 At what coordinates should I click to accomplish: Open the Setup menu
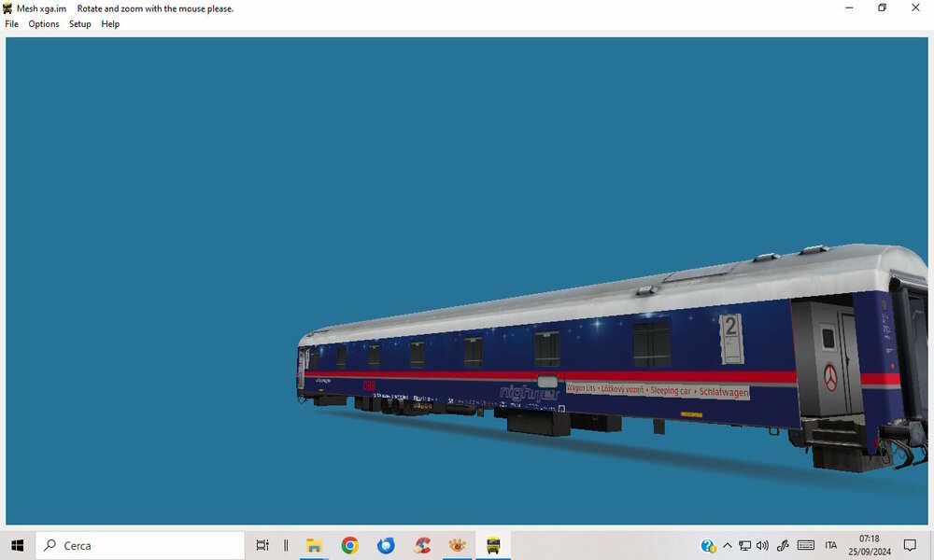(x=79, y=24)
